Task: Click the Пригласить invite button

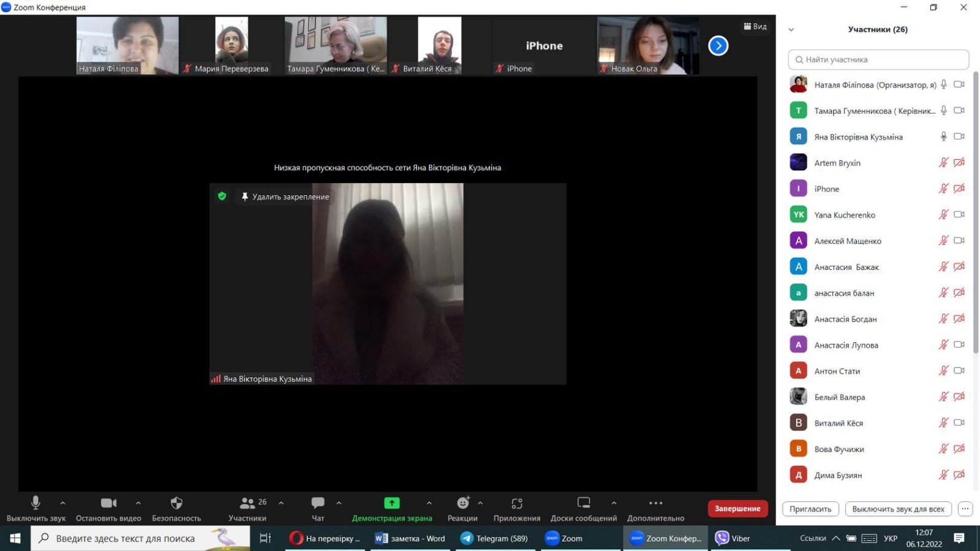Action: [x=810, y=509]
